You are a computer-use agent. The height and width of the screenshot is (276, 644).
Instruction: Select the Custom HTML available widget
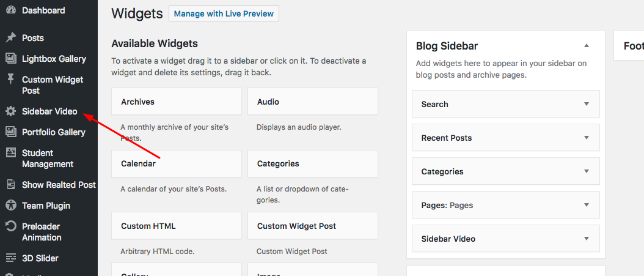click(x=177, y=226)
